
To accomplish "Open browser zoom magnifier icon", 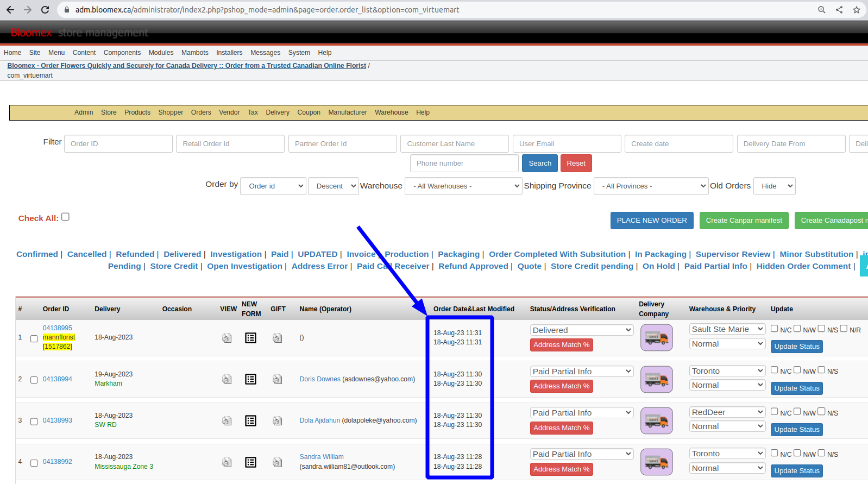I will coord(821,10).
